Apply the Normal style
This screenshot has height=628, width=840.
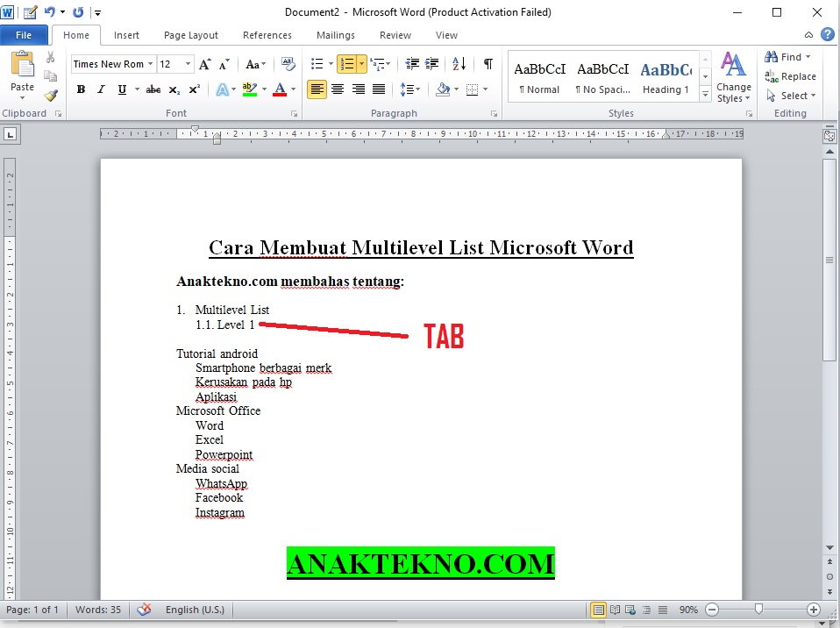point(540,77)
